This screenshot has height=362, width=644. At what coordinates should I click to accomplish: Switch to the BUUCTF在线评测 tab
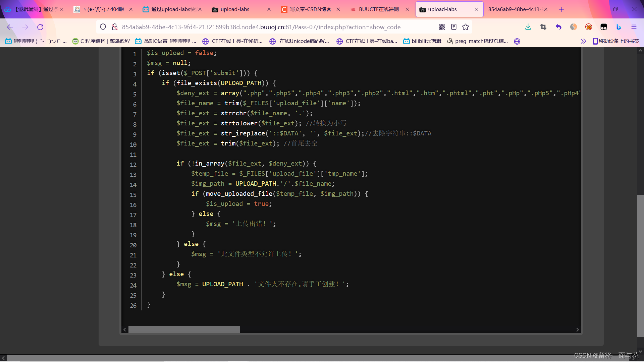click(378, 9)
